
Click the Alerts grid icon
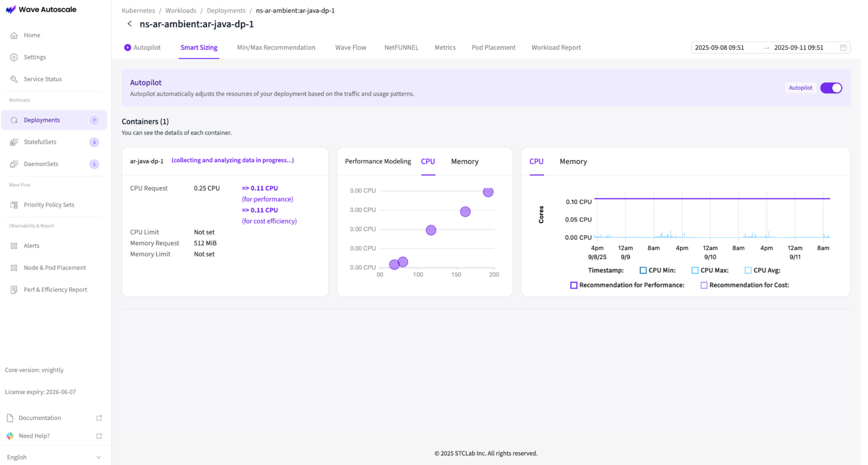click(14, 246)
